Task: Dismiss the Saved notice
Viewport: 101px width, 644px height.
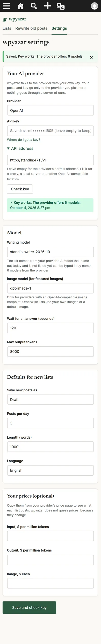Action: (x=91, y=57)
